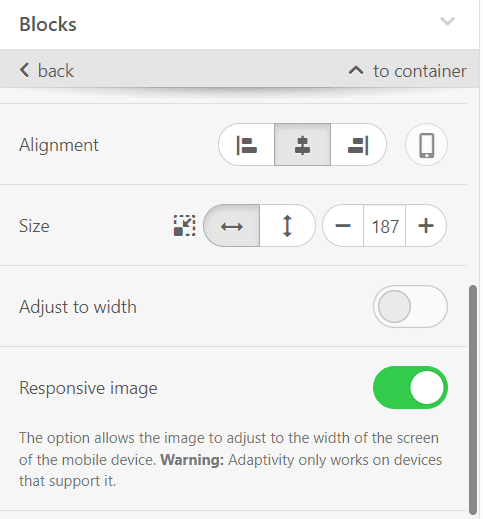Click the Blocks panel title

48,24
